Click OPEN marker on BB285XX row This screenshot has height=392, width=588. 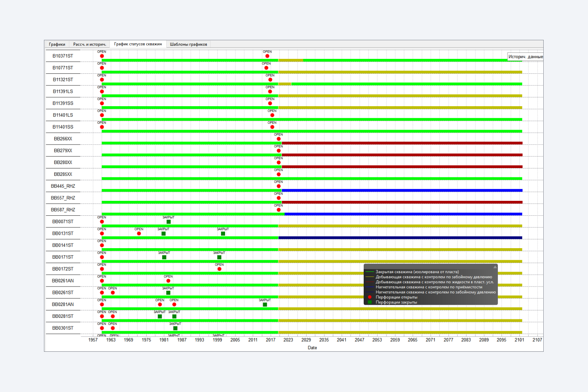(278, 174)
